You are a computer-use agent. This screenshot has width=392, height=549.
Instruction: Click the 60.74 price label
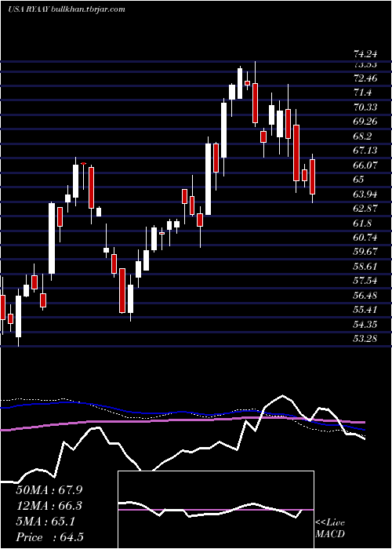pyautogui.click(x=366, y=238)
